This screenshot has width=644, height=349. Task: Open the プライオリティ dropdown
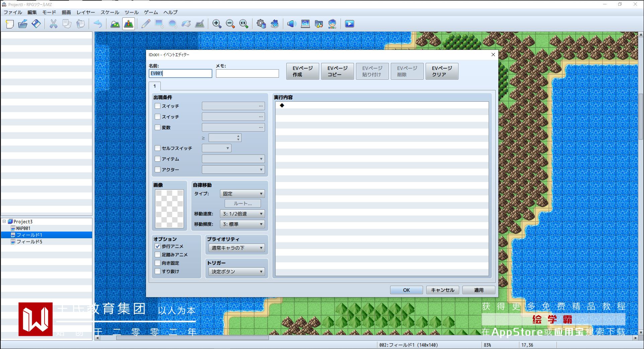(x=237, y=248)
